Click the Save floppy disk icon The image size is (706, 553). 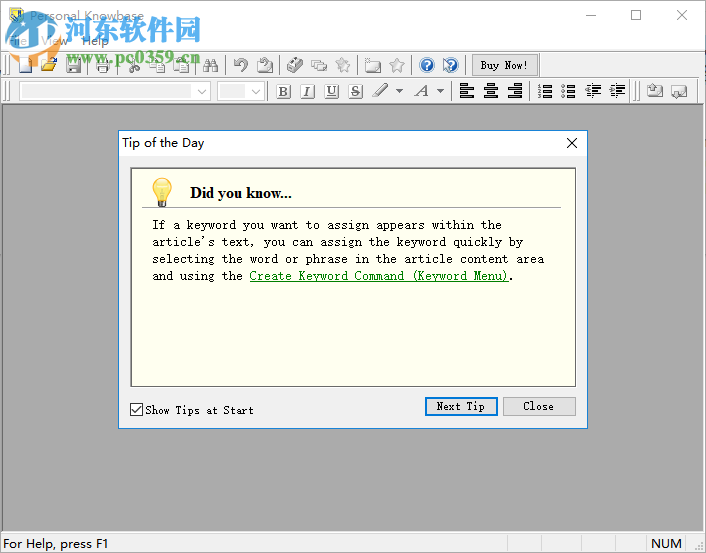(x=73, y=66)
